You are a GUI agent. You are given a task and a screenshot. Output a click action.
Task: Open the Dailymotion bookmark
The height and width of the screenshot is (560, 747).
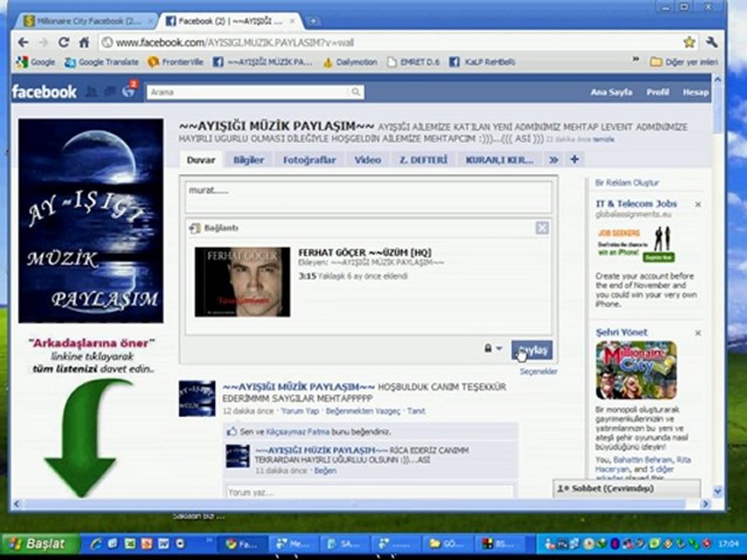[350, 62]
